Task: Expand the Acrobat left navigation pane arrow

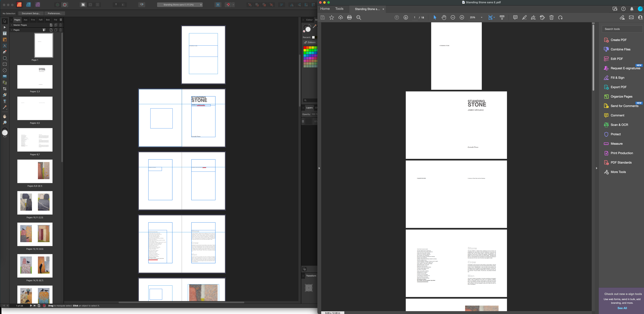Action: click(319, 168)
